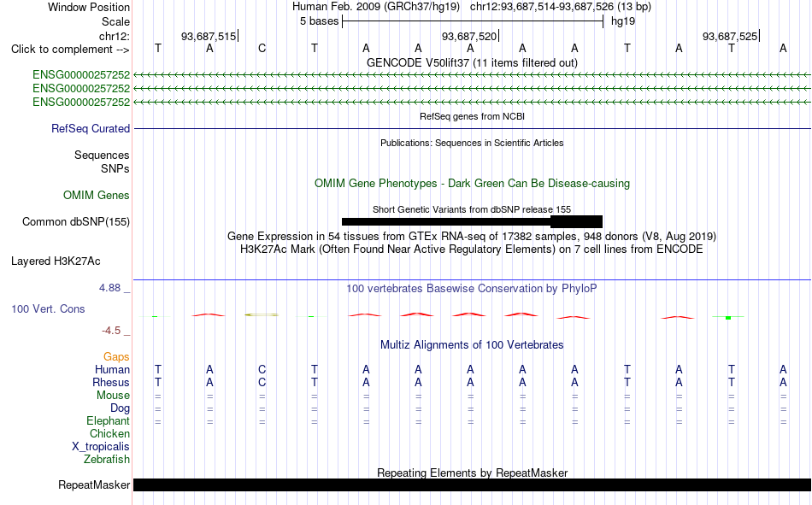Screen dimensions: 812x505
Task: Select the Dog alignment row label
Action: pyautogui.click(x=120, y=408)
